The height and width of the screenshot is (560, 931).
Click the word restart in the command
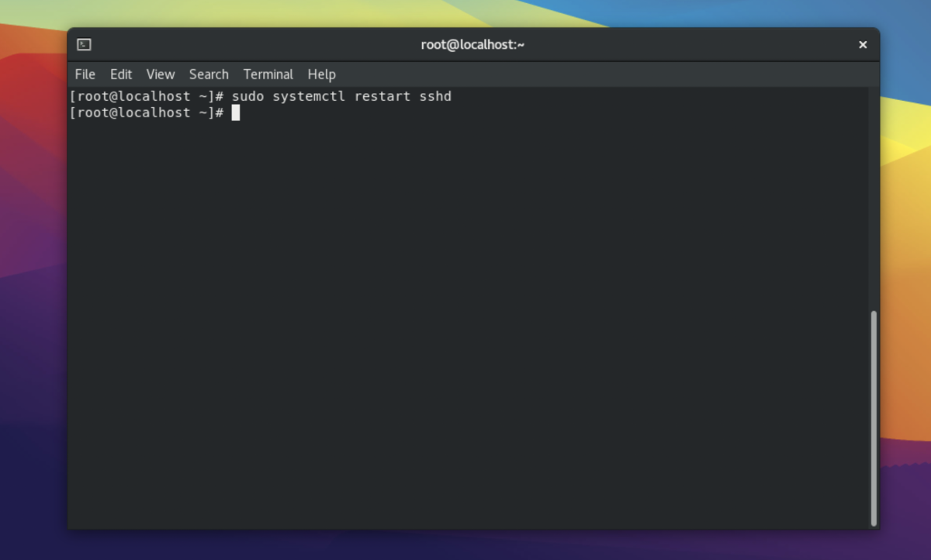pos(382,97)
